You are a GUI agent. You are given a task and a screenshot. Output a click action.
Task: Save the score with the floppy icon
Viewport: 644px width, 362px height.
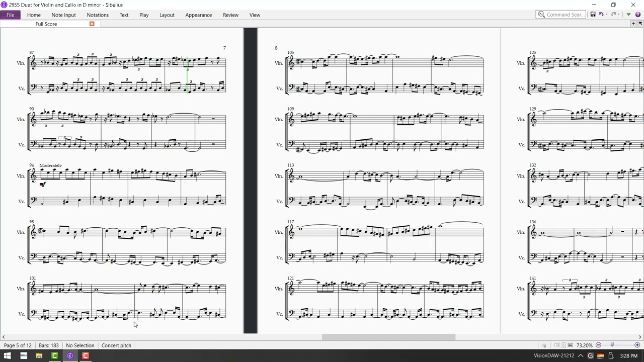point(593,15)
